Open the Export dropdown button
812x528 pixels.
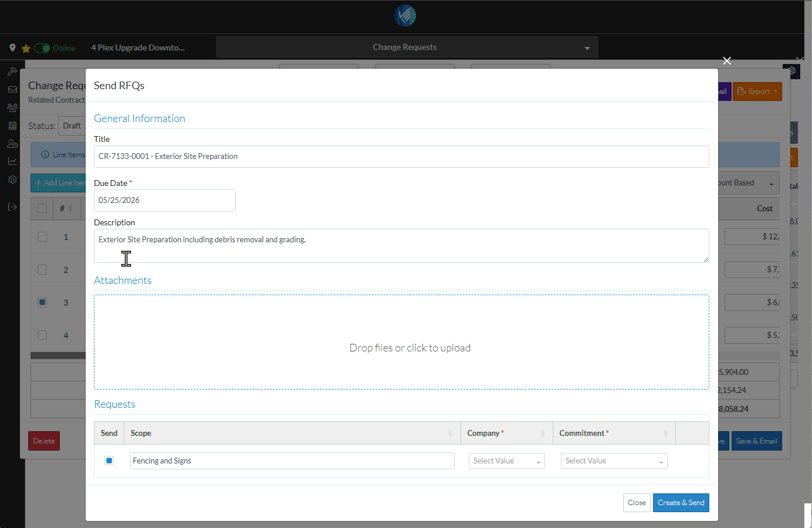[757, 92]
